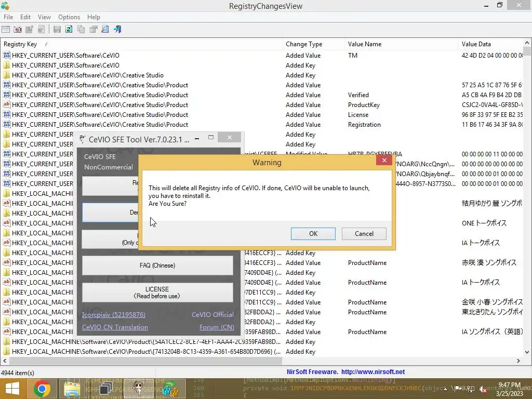Click the 東北きりたん ソングボイ value data cell
The width and height of the screenshot is (532, 399).
pos(492,312)
